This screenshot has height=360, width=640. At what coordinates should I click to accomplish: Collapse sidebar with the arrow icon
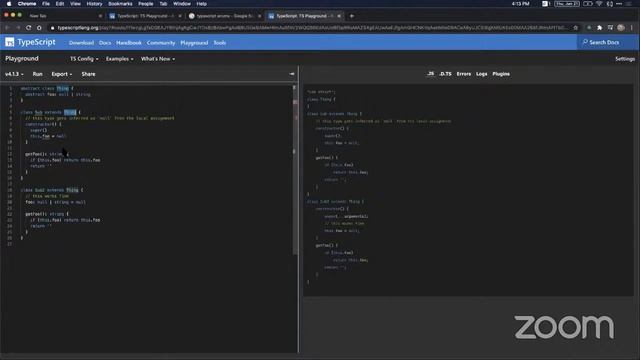click(x=292, y=74)
